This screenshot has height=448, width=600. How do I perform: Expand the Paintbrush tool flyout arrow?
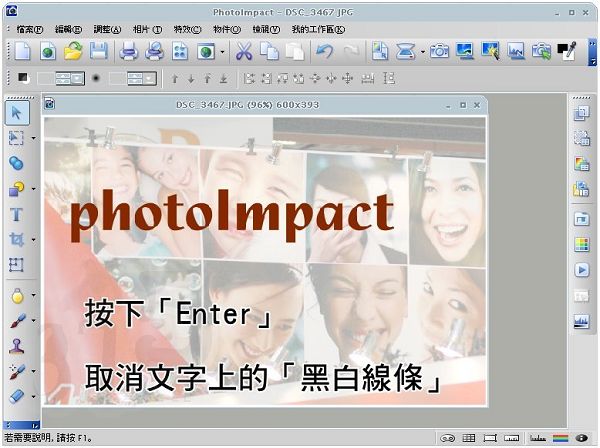(34, 320)
